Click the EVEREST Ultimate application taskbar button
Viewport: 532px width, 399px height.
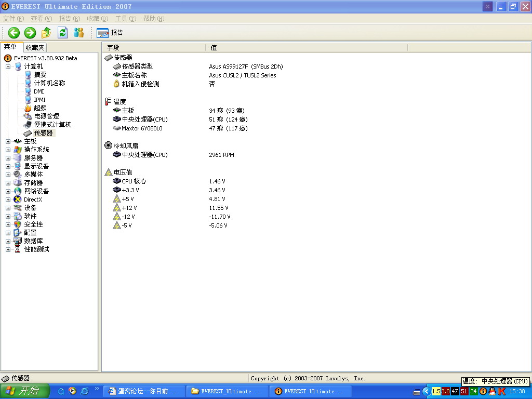[x=310, y=392]
